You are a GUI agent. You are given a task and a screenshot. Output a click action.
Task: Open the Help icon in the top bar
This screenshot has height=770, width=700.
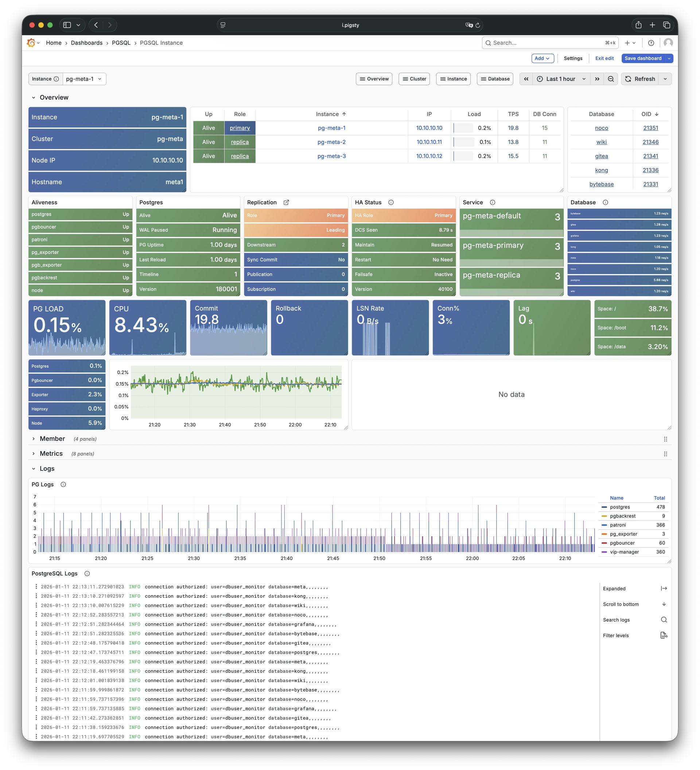point(652,42)
